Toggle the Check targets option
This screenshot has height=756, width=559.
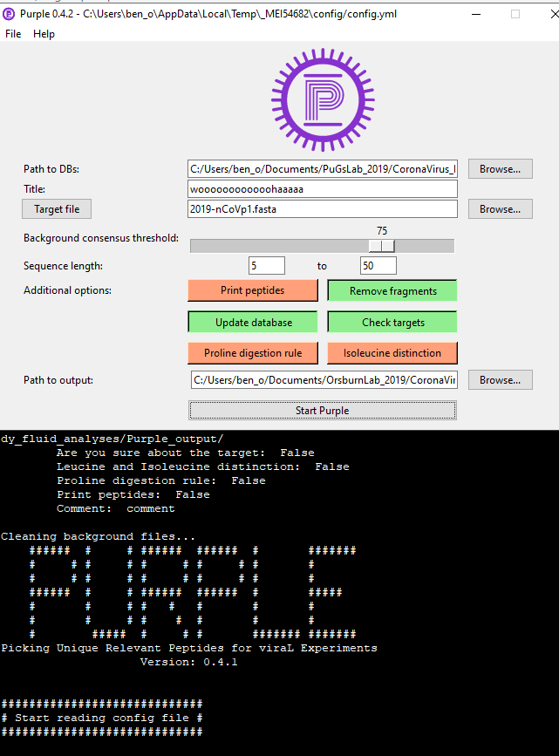[x=392, y=322]
